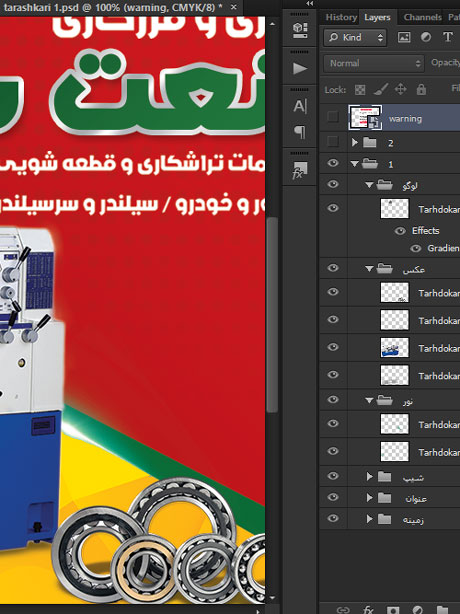Open the Styles fx panel icon

300,170
